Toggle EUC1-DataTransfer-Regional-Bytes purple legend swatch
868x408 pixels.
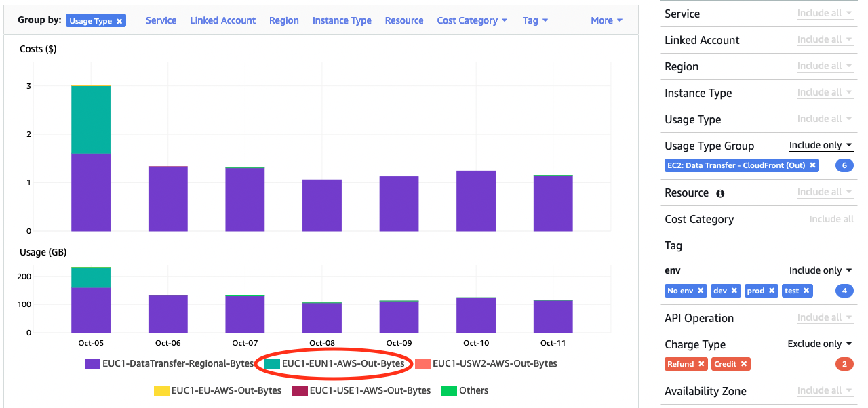pyautogui.click(x=93, y=364)
